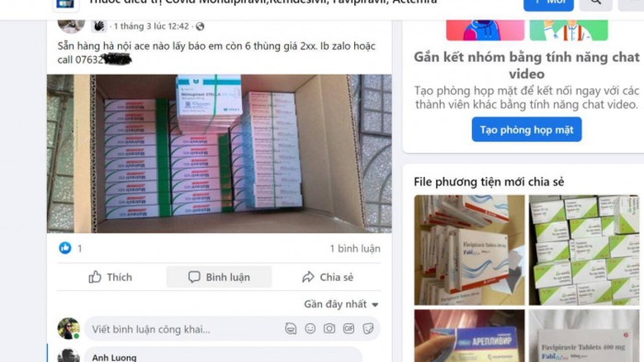
Task: Expand the Gần đây nhất sort dropdown
Action: pos(341,304)
